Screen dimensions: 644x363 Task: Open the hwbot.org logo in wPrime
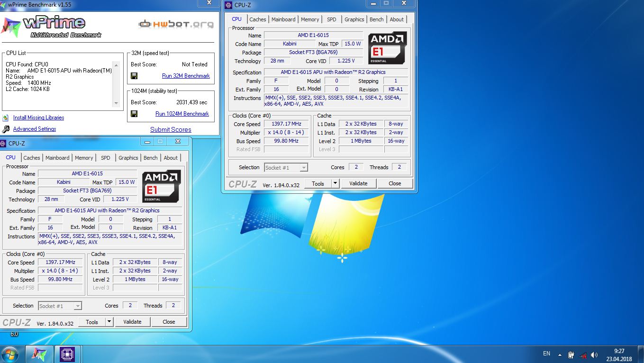tap(176, 24)
